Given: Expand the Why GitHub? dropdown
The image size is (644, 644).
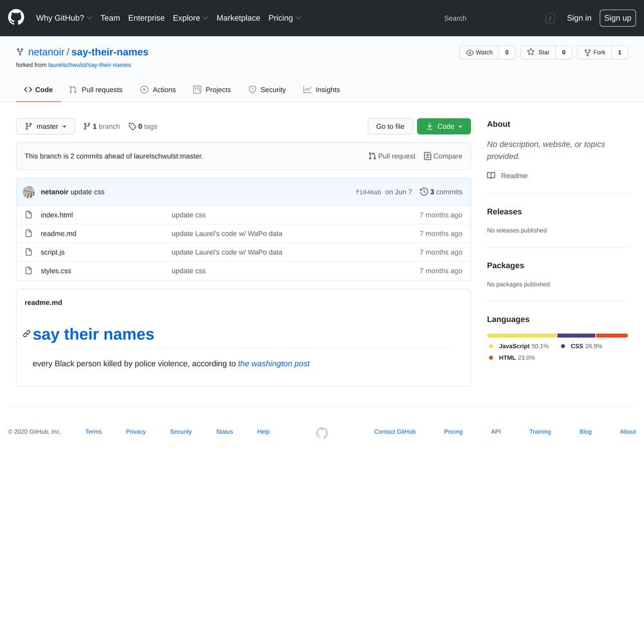Looking at the screenshot, I should 64,18.
